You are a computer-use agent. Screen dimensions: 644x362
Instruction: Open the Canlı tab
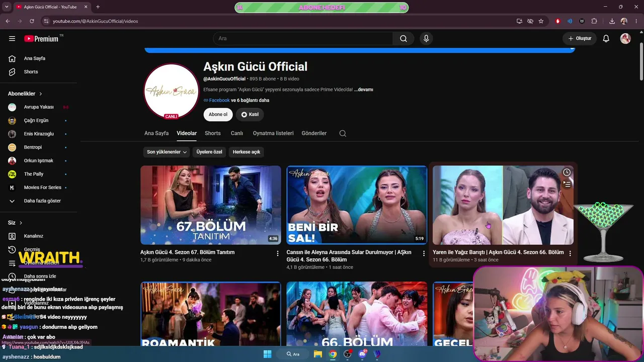click(237, 133)
